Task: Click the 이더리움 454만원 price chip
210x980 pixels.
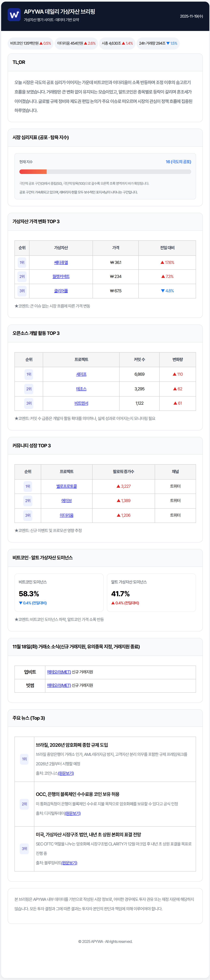Action: tap(76, 43)
